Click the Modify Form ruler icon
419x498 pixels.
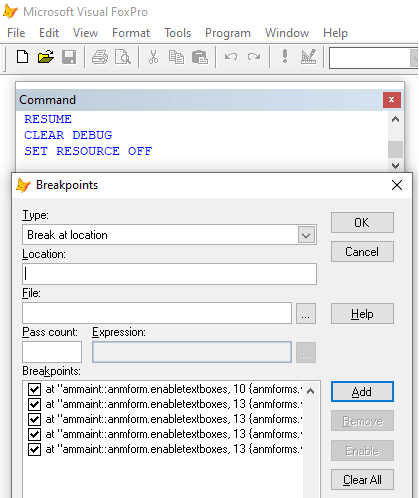click(308, 57)
